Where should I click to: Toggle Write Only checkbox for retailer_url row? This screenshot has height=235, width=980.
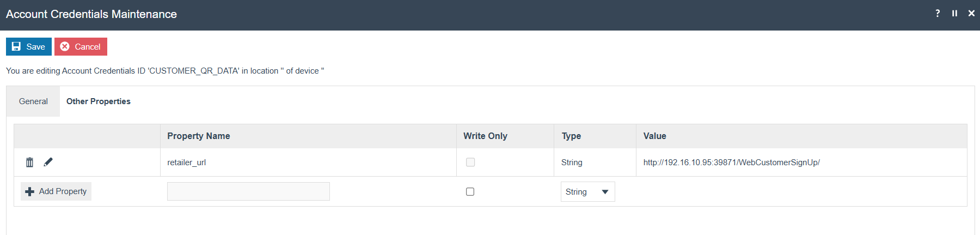point(470,162)
